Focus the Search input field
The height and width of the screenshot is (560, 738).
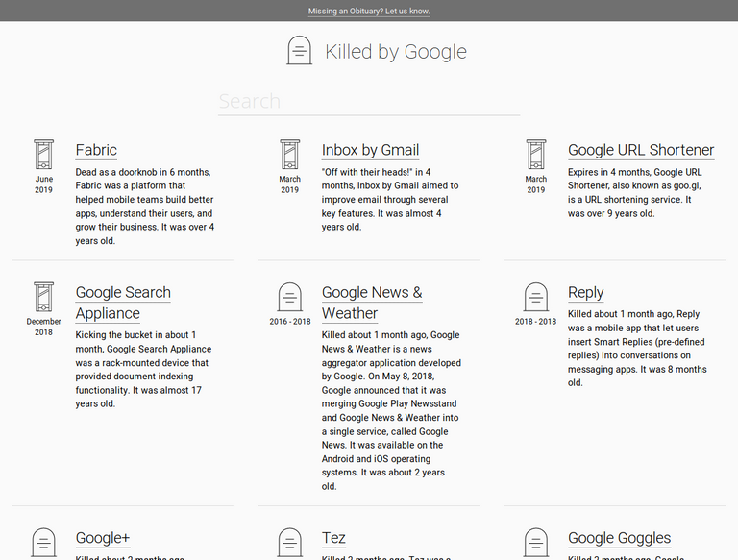tap(369, 101)
